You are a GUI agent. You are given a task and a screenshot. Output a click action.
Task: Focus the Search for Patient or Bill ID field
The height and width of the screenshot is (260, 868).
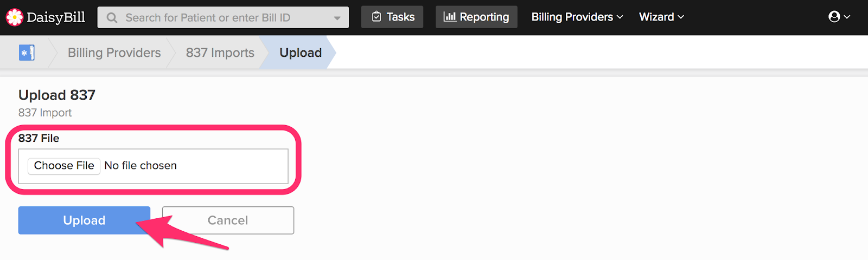pos(223,17)
